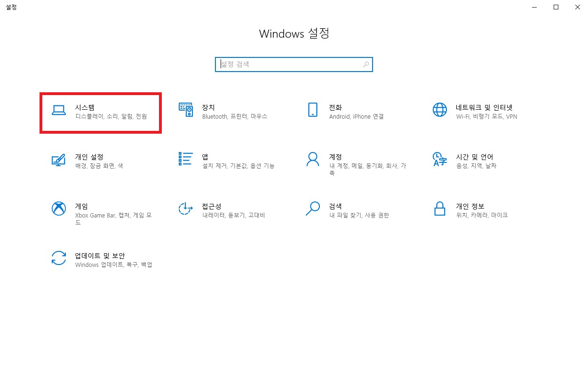Click "Windows 업데이트, 복구, 백업" description
Viewport: 588px width, 386px height.
coord(114,265)
